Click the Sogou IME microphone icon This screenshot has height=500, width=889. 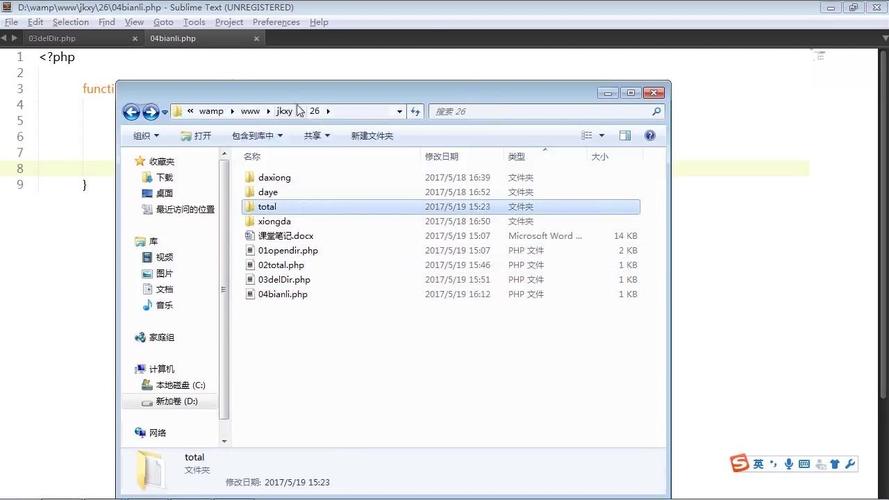click(789, 464)
